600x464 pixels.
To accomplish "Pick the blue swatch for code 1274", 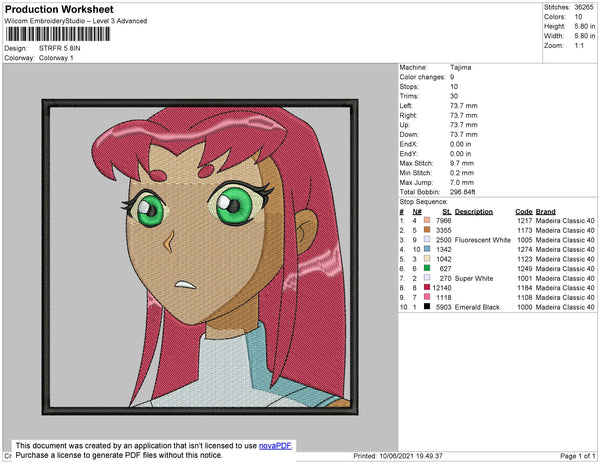I will point(427,249).
